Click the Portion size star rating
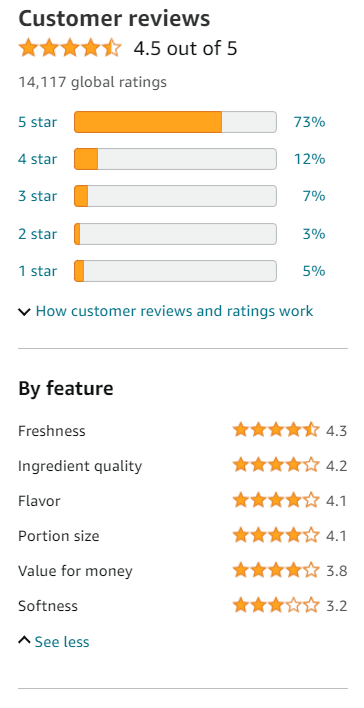The image size is (364, 708). (x=276, y=536)
